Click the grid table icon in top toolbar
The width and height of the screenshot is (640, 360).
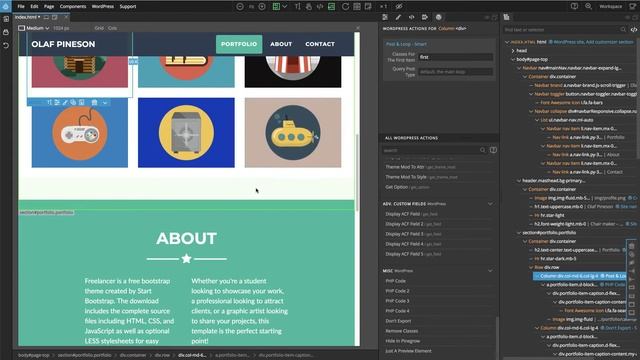pos(357,7)
